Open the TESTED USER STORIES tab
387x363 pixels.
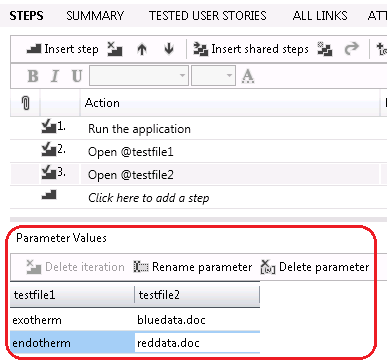[208, 16]
